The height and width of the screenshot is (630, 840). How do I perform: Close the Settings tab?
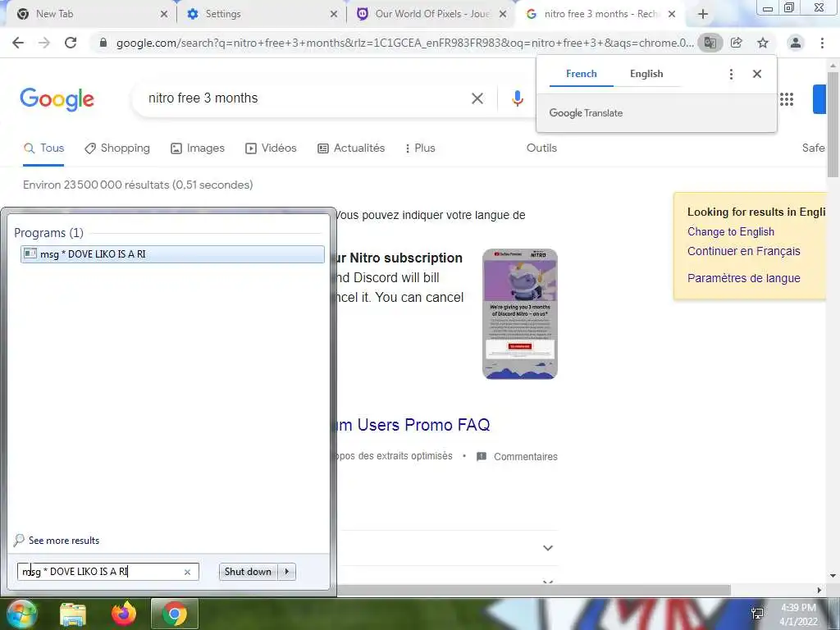[x=334, y=15]
